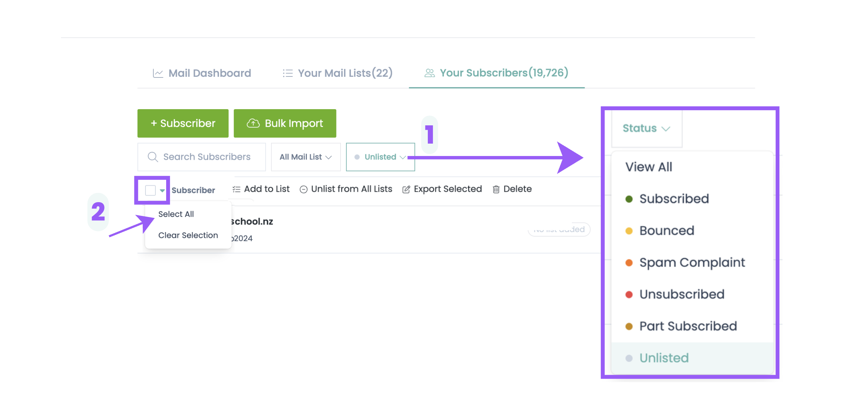
Task: Click the Delete trash can icon
Action: pyautogui.click(x=496, y=189)
